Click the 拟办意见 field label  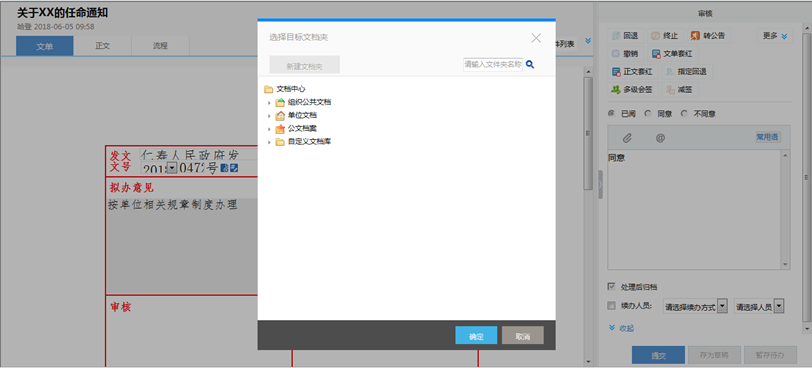pyautogui.click(x=131, y=187)
